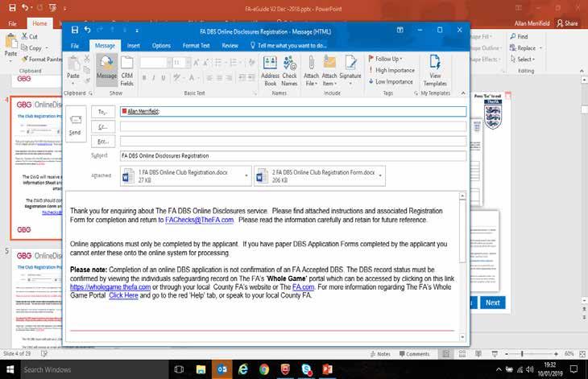Open the Cc... address picker button
Viewport: 588px width, 379px height.
pyautogui.click(x=103, y=126)
